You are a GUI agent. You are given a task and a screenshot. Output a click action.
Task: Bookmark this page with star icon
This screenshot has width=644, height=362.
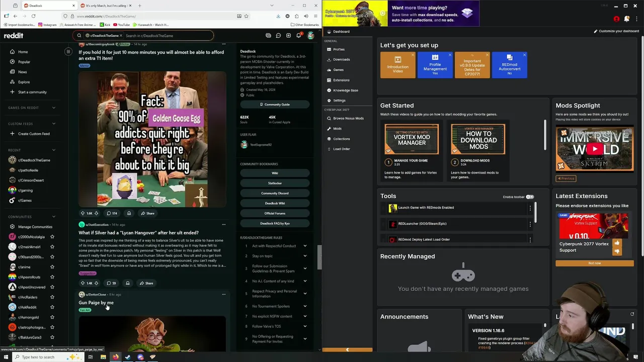(x=246, y=16)
